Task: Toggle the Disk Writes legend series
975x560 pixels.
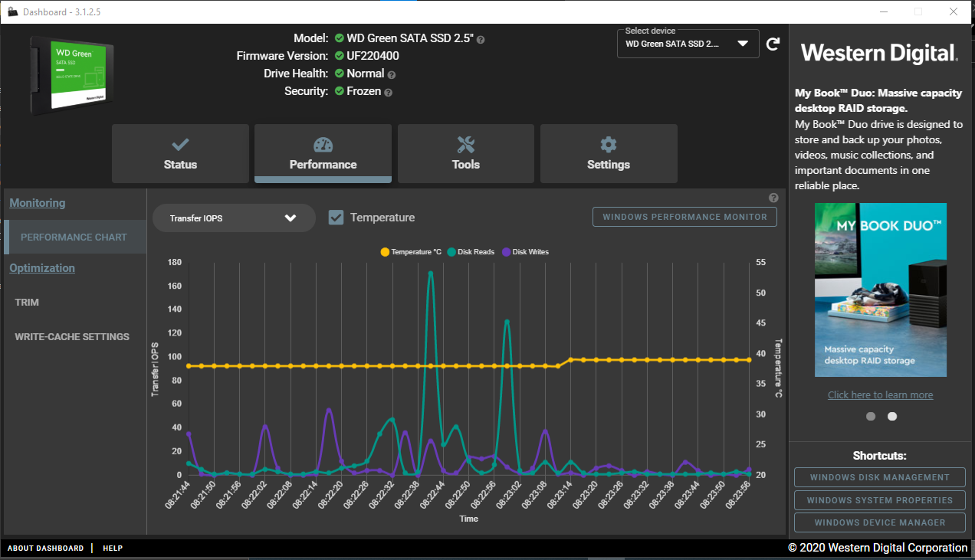Action: (x=525, y=252)
